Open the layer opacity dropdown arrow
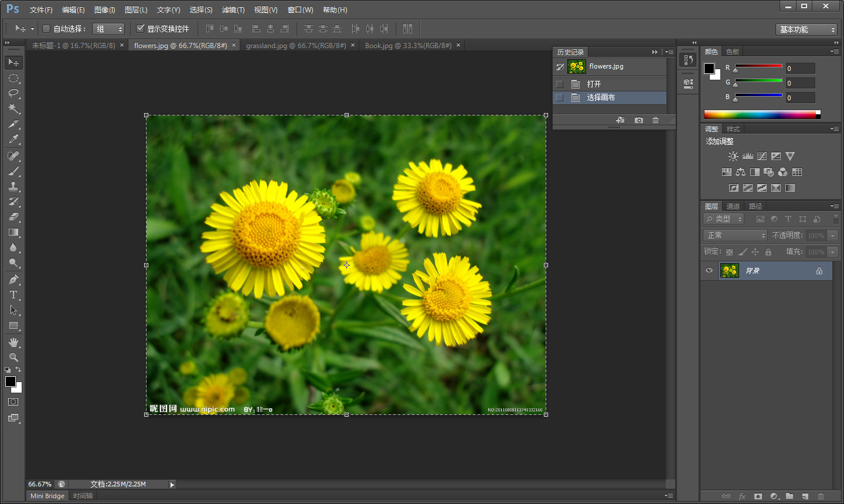Viewport: 844px width, 504px height. [832, 236]
